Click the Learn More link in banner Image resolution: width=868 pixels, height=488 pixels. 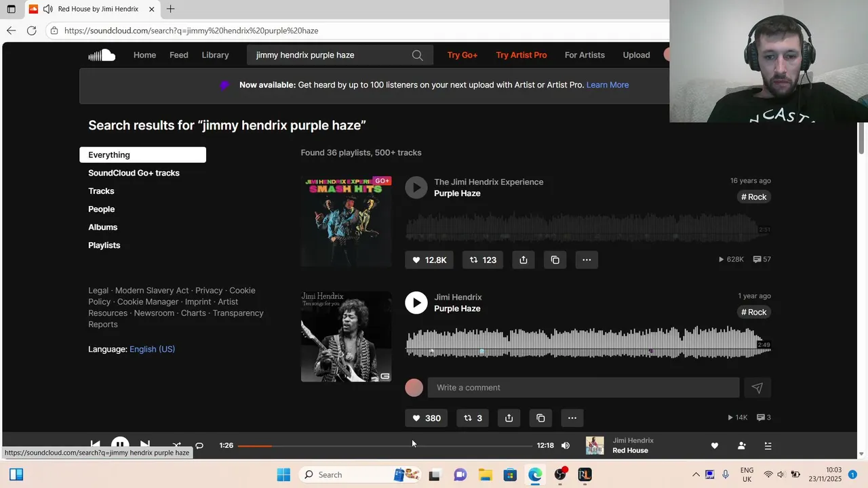[x=608, y=85]
